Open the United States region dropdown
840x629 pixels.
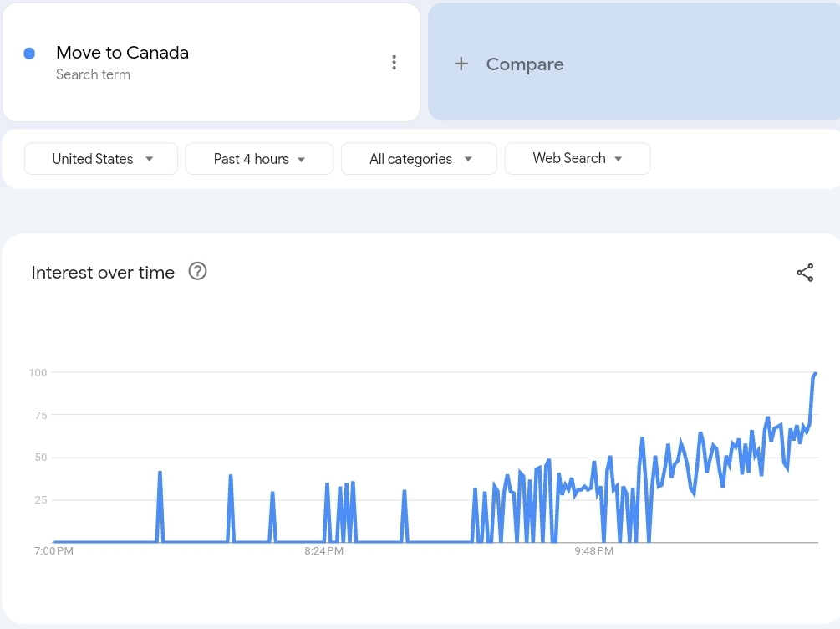point(100,159)
